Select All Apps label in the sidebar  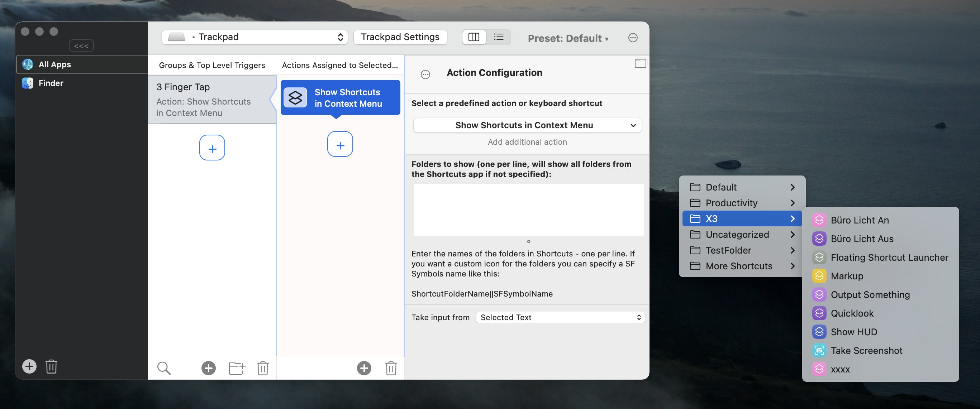pyautogui.click(x=55, y=64)
